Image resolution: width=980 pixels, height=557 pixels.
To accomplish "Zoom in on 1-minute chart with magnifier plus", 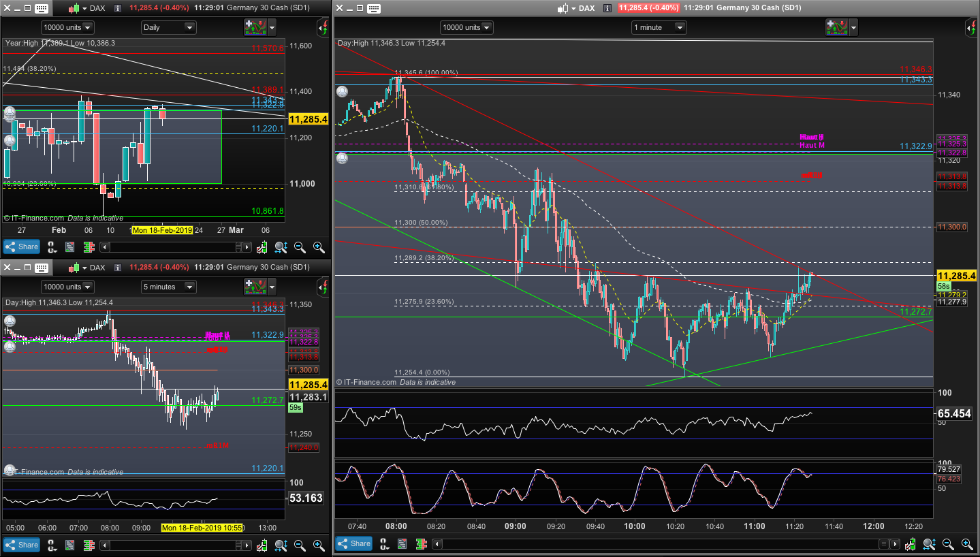I will pos(967,543).
